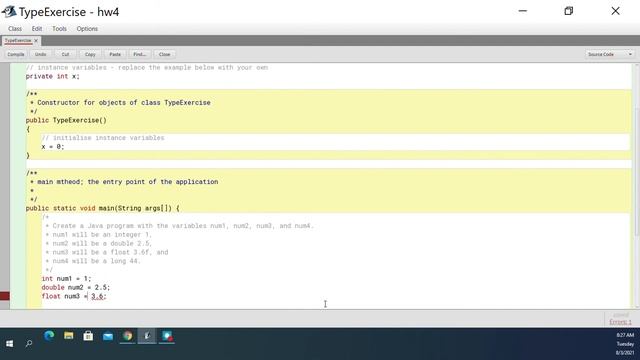Click the Errors: 1 link
640x360 pixels.
(620, 322)
